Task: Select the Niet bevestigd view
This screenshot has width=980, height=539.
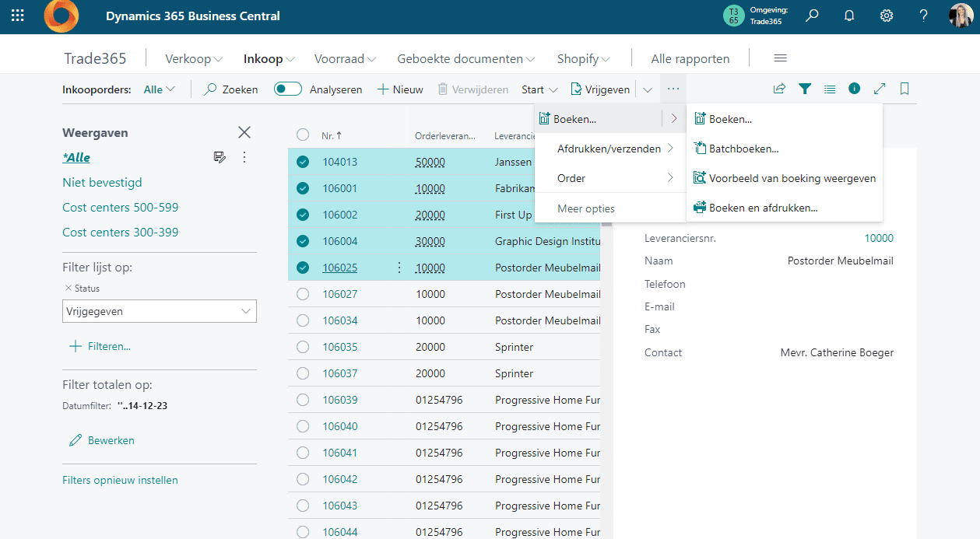Action: (102, 182)
